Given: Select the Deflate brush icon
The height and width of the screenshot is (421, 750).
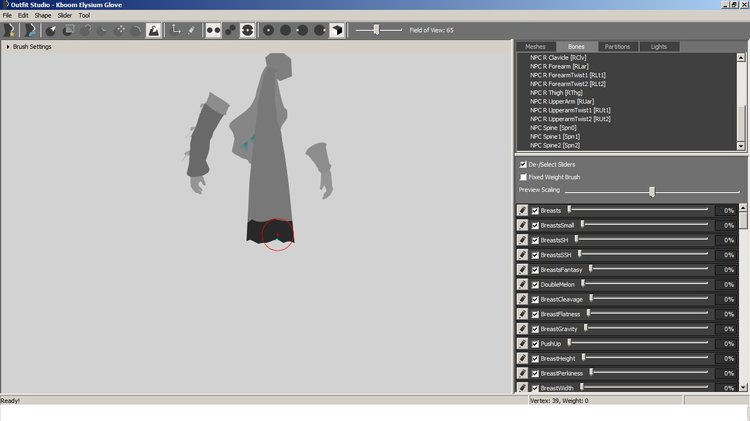Looking at the screenshot, I should (x=102, y=30).
